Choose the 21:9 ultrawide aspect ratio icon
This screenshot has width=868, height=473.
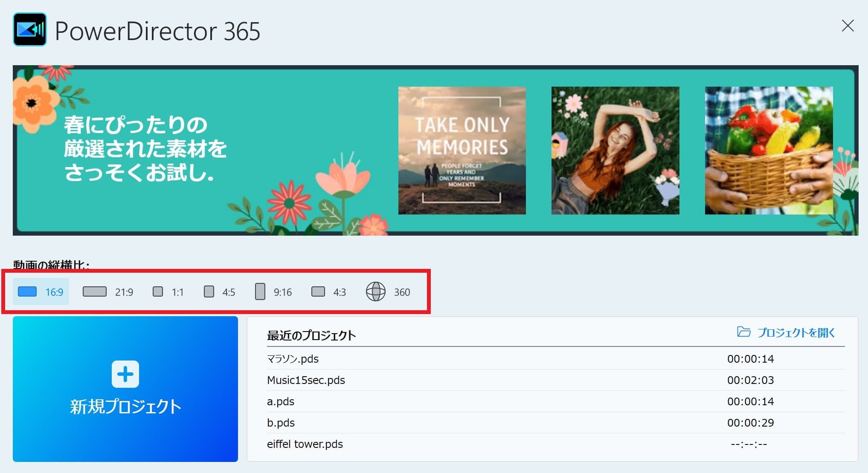pos(95,292)
